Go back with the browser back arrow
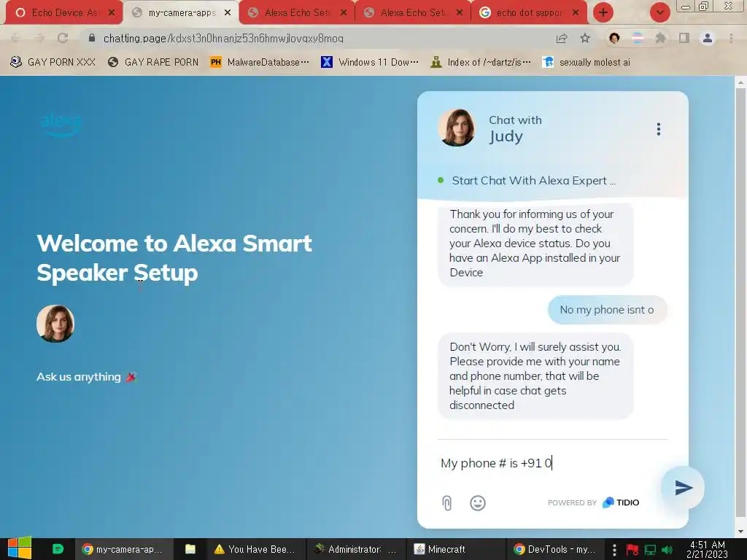 click(x=16, y=38)
